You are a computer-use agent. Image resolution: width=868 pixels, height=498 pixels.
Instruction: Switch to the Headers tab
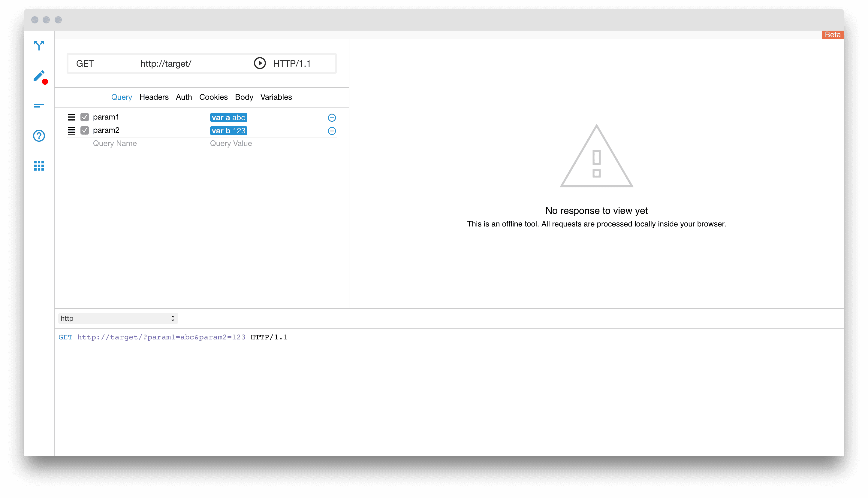pos(154,97)
